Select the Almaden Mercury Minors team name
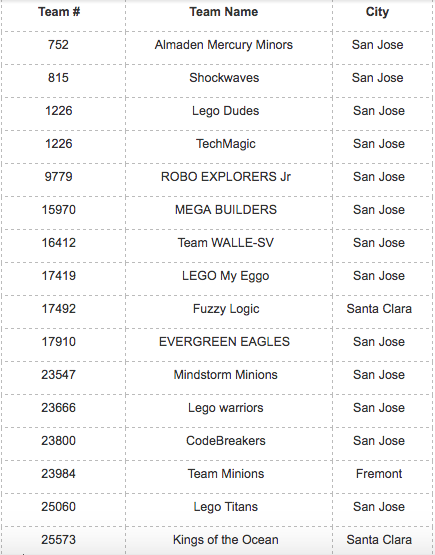The height and width of the screenshot is (555, 435). 224,45
